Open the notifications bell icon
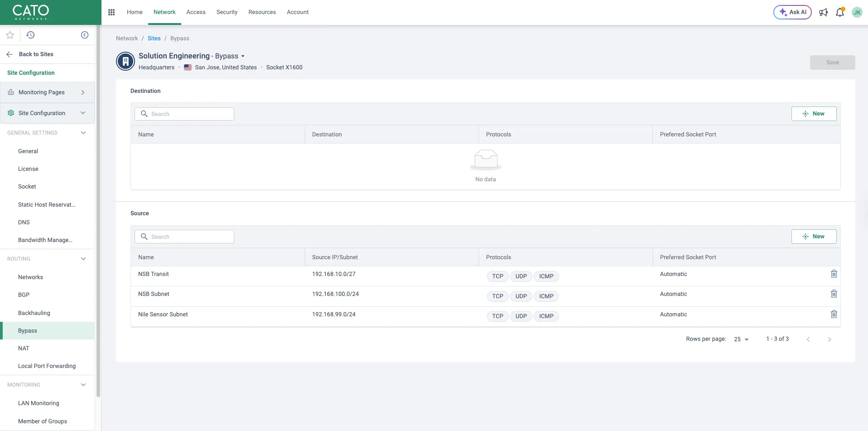This screenshot has height=431, width=868. (840, 12)
